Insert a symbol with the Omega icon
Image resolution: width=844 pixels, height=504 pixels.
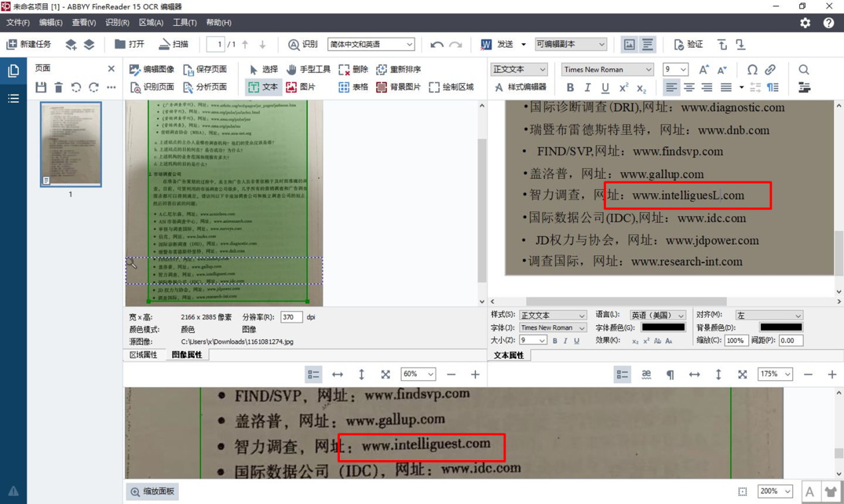pos(752,69)
